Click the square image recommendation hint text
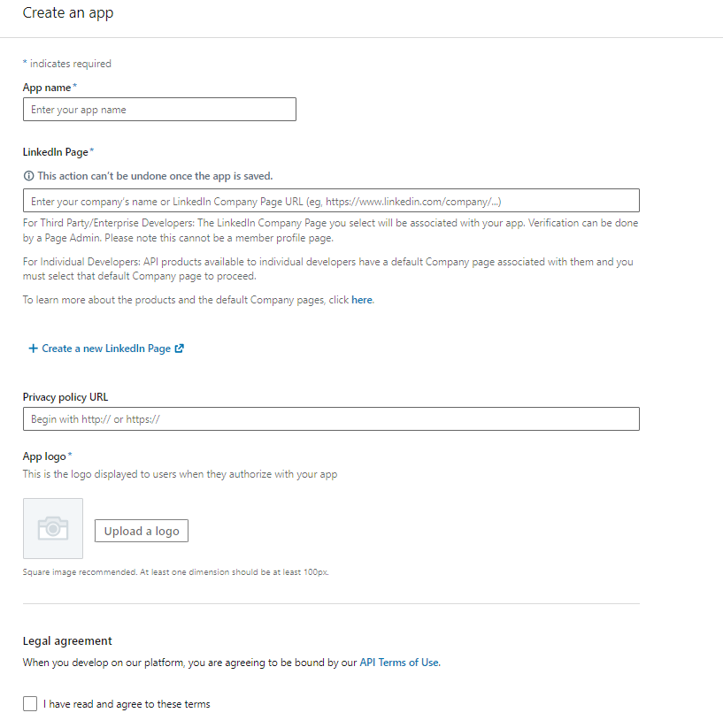 [175, 571]
